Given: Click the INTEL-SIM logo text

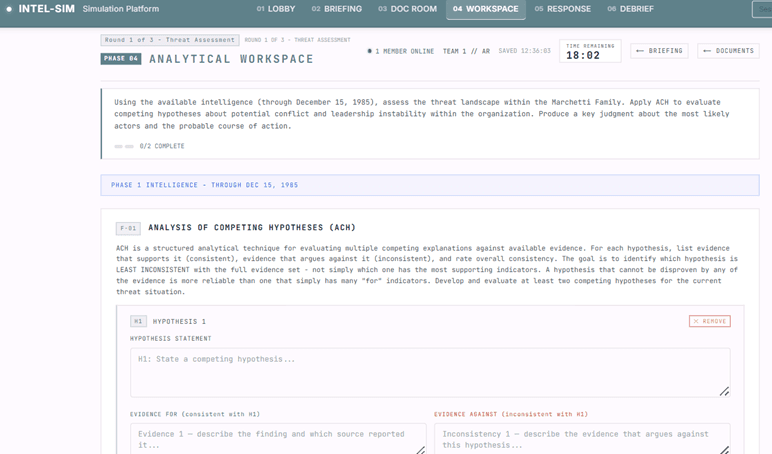Looking at the screenshot, I should pos(47,9).
